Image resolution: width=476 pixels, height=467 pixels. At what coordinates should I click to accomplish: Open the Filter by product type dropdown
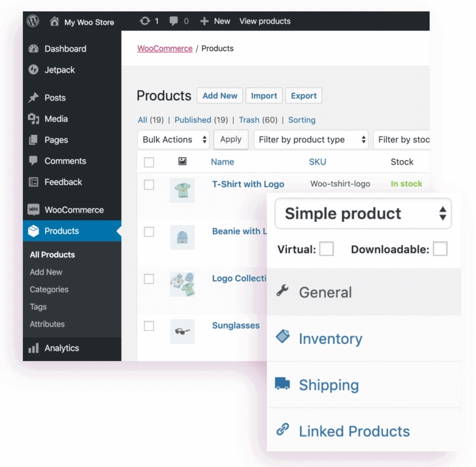(x=311, y=139)
